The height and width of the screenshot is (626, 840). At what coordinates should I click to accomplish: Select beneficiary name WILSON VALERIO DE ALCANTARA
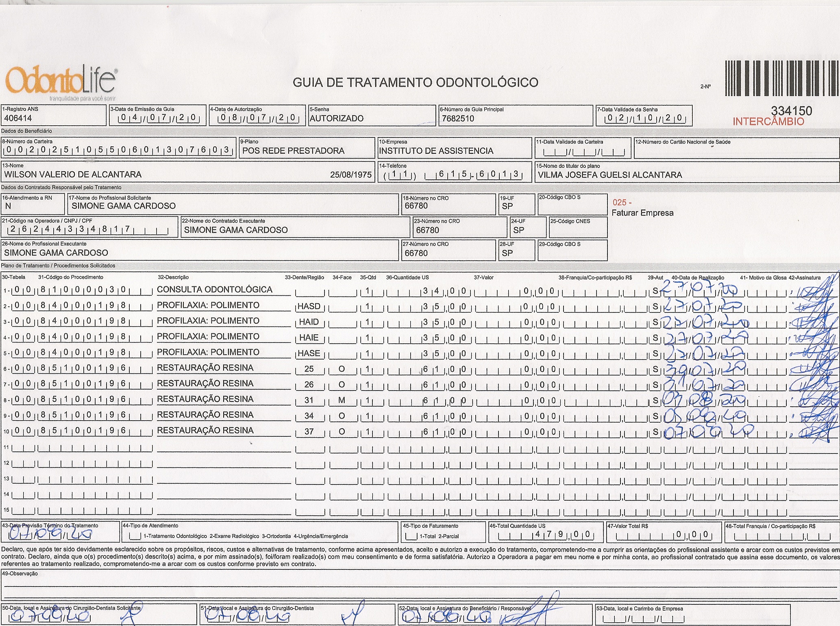coord(73,174)
